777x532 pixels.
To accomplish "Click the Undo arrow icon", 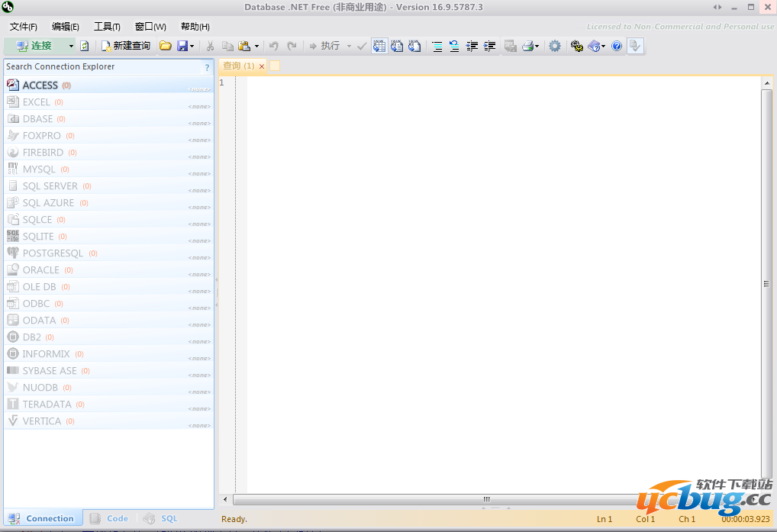I will click(x=273, y=46).
